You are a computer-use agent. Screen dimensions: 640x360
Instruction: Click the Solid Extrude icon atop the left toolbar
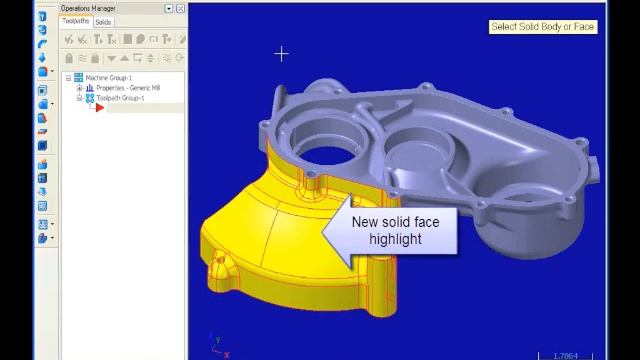pyautogui.click(x=42, y=16)
